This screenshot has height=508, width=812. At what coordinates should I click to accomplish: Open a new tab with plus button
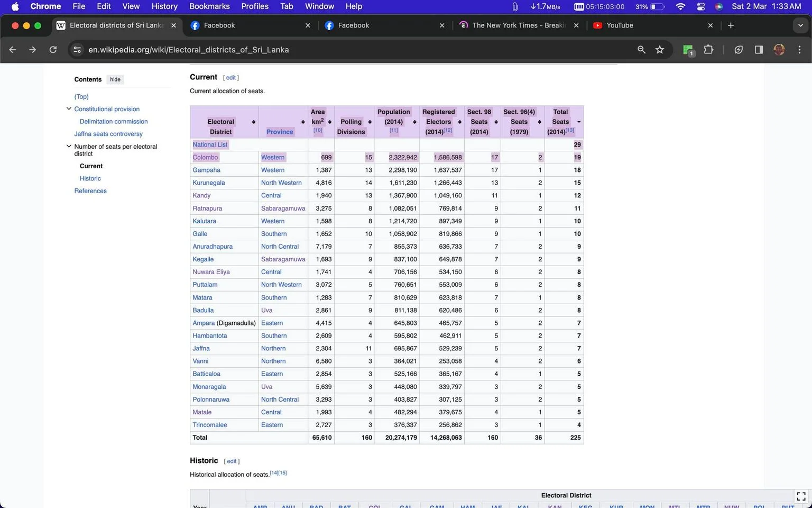[731, 25]
